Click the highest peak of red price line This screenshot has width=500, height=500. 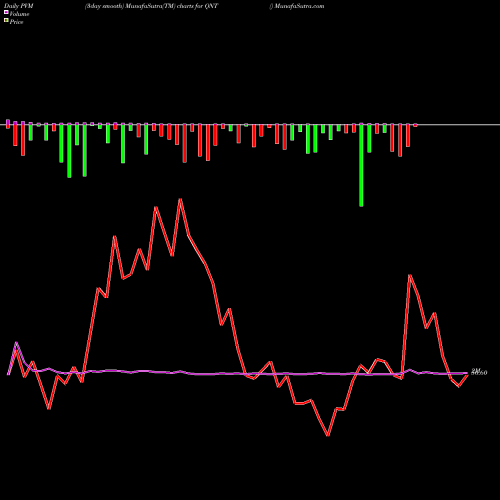[x=180, y=199]
